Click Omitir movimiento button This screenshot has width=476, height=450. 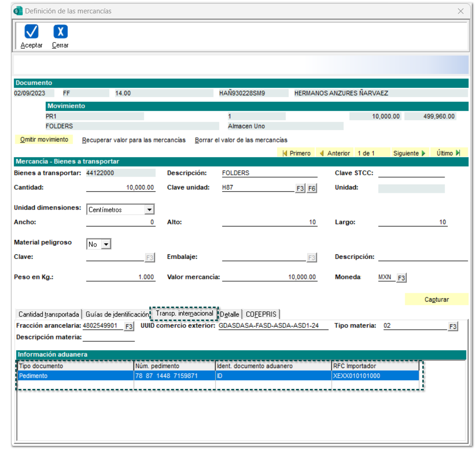coord(44,140)
